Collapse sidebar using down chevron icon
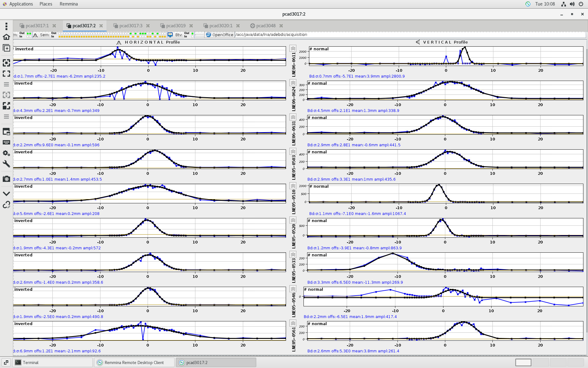 6,194
